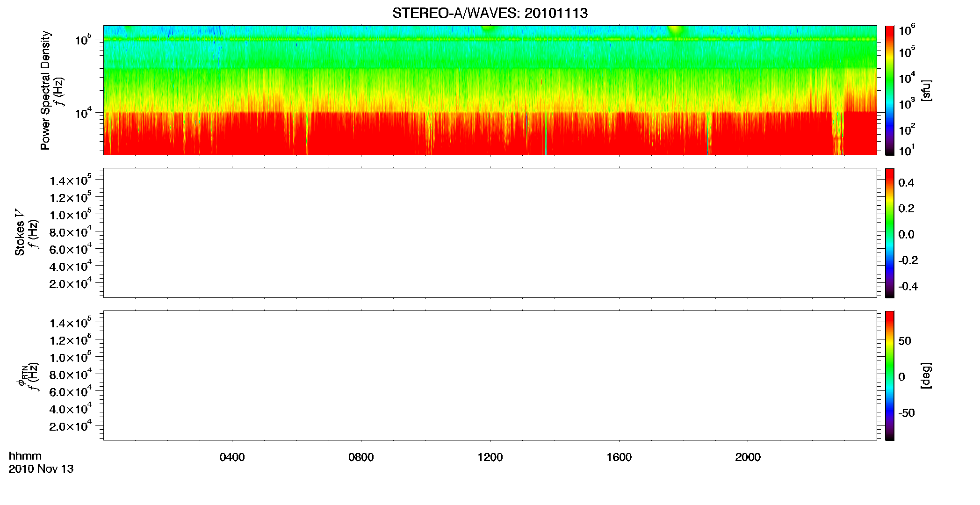Click the Stokes V color bar
Viewport: 980px width, 505px height.
tap(889, 233)
